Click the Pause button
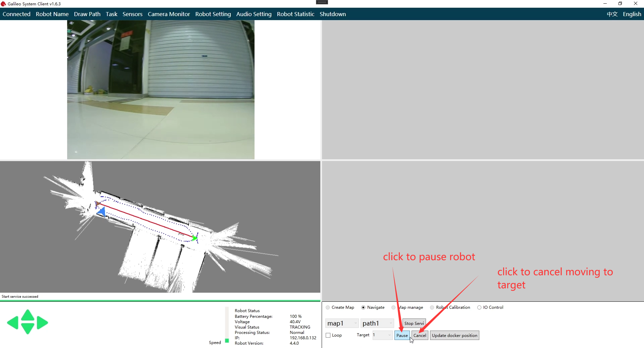 402,335
